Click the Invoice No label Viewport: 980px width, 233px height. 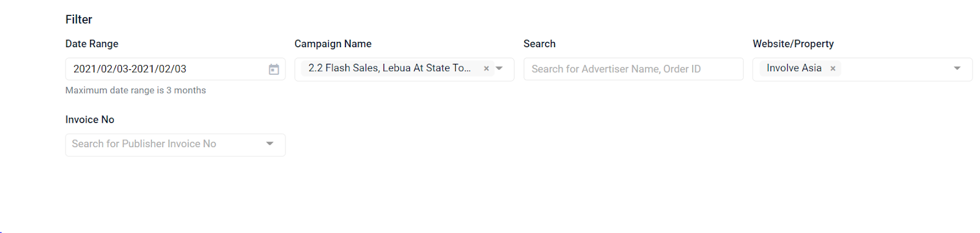click(x=90, y=120)
